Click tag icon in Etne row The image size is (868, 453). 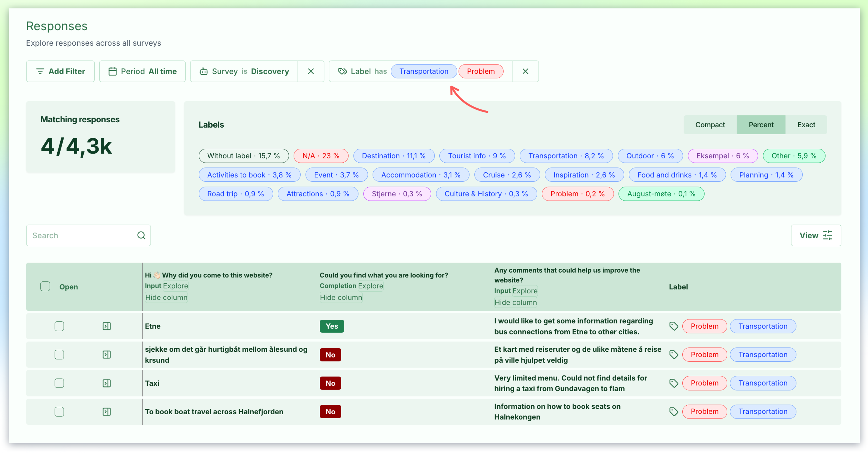click(x=674, y=326)
